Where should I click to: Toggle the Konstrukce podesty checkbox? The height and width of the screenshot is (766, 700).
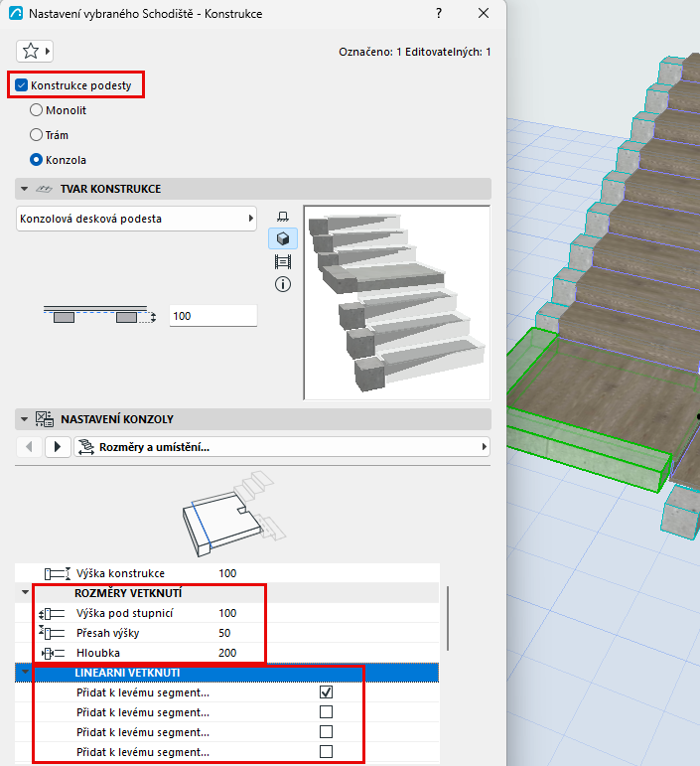click(x=22, y=85)
